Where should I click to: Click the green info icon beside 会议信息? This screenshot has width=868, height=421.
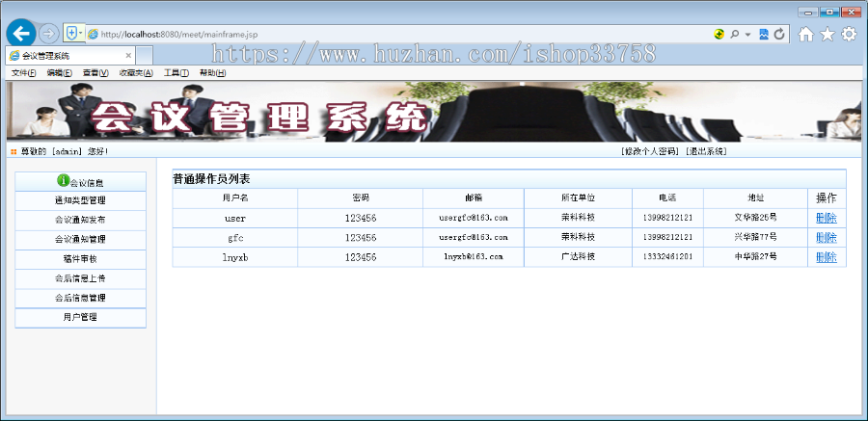click(x=63, y=180)
